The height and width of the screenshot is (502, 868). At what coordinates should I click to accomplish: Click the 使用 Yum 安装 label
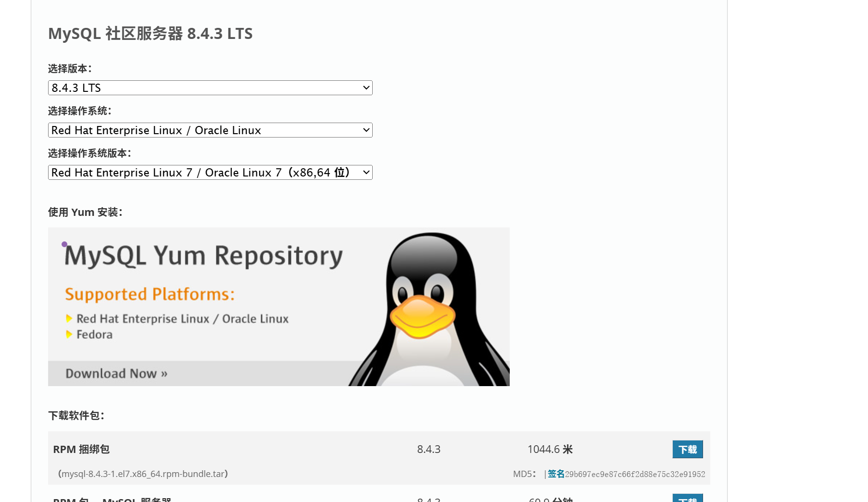click(x=85, y=212)
